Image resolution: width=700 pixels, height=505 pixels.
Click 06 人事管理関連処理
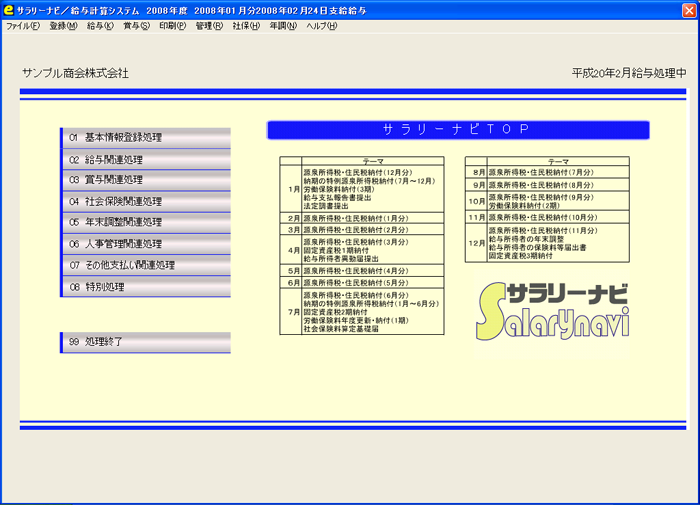tap(146, 244)
